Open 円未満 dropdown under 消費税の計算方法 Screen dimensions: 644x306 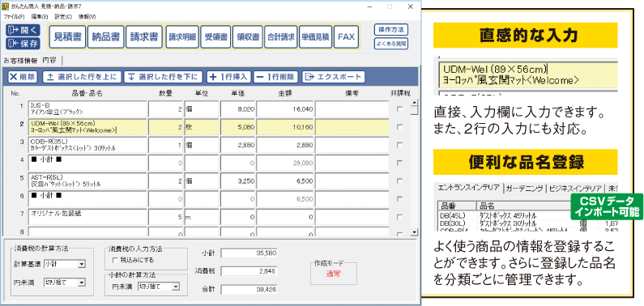coord(65,283)
